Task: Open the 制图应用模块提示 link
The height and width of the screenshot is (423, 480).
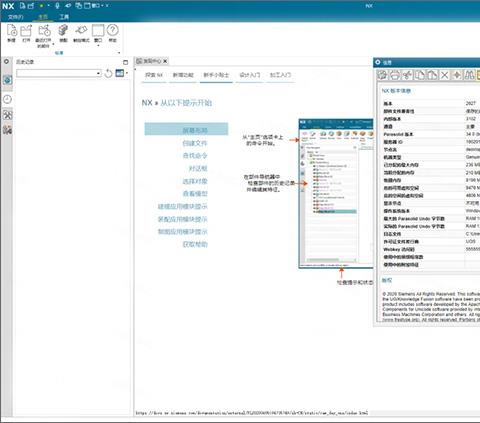Action: tap(182, 232)
